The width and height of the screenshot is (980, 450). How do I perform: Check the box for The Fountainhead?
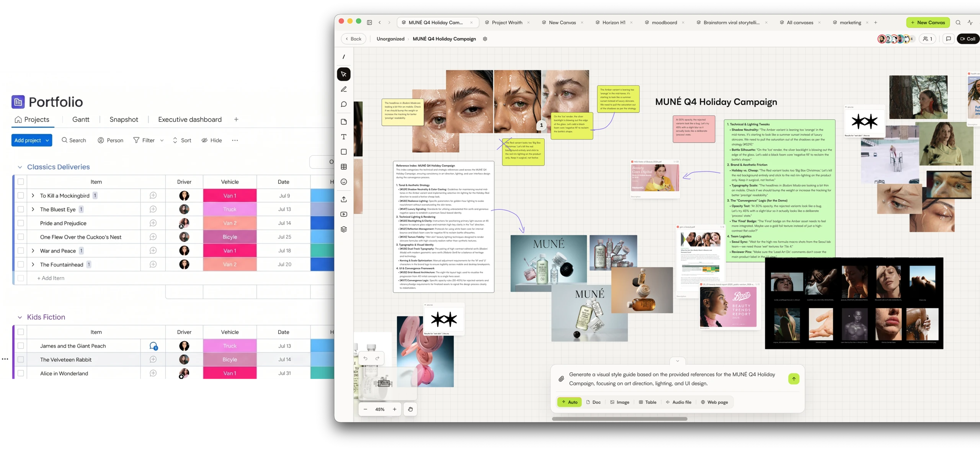point(21,264)
